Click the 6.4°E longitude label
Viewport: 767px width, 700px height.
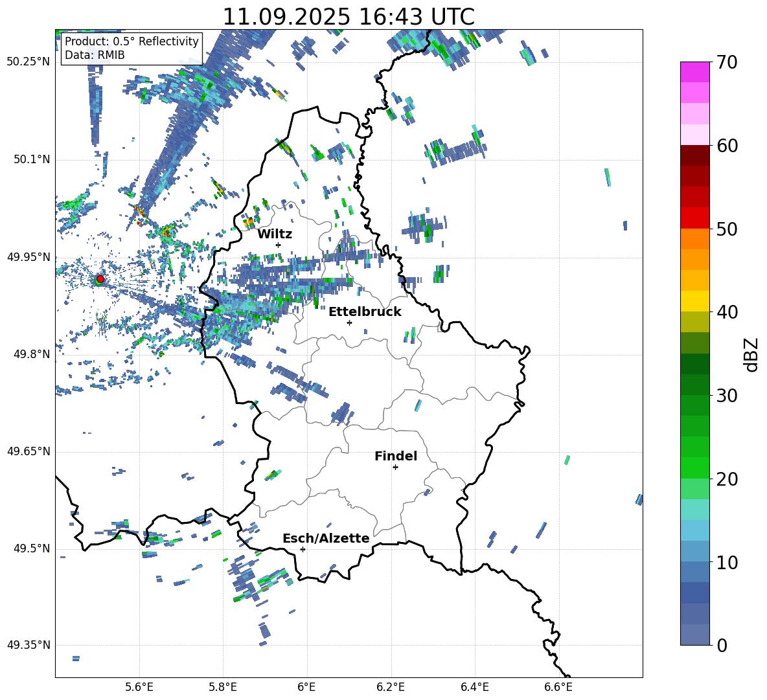tap(475, 687)
